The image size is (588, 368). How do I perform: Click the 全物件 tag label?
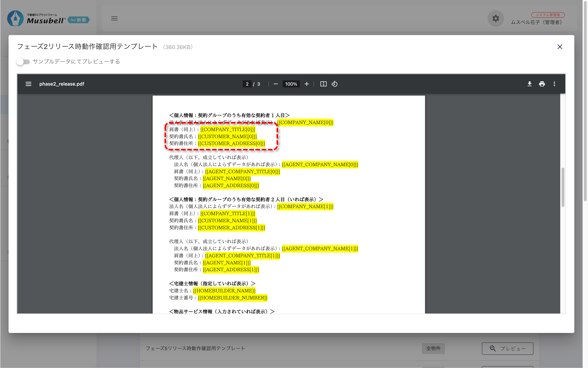pos(433,348)
